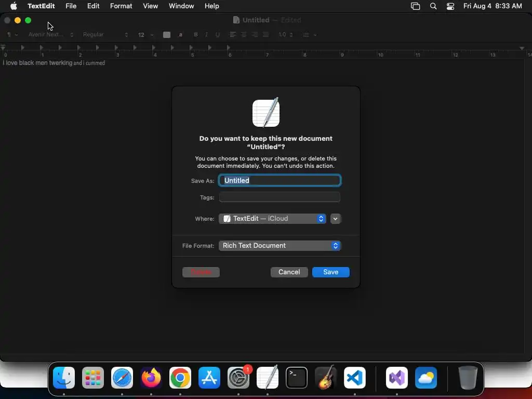The image size is (532, 399).
Task: Open the Window menu
Action: coord(181,6)
